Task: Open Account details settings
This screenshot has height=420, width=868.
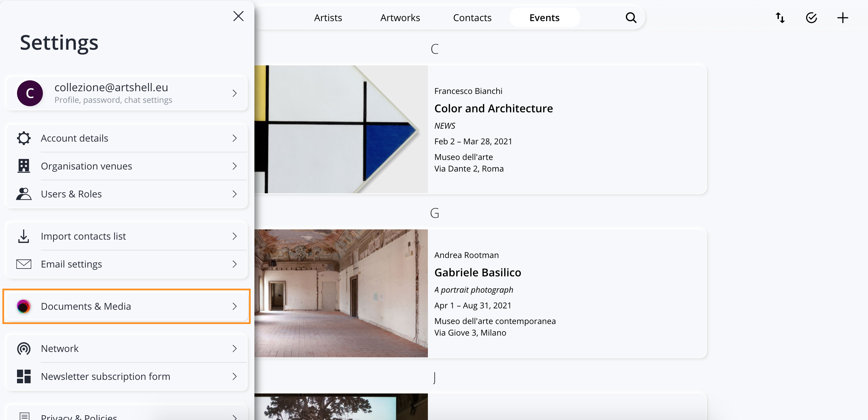Action: click(127, 138)
